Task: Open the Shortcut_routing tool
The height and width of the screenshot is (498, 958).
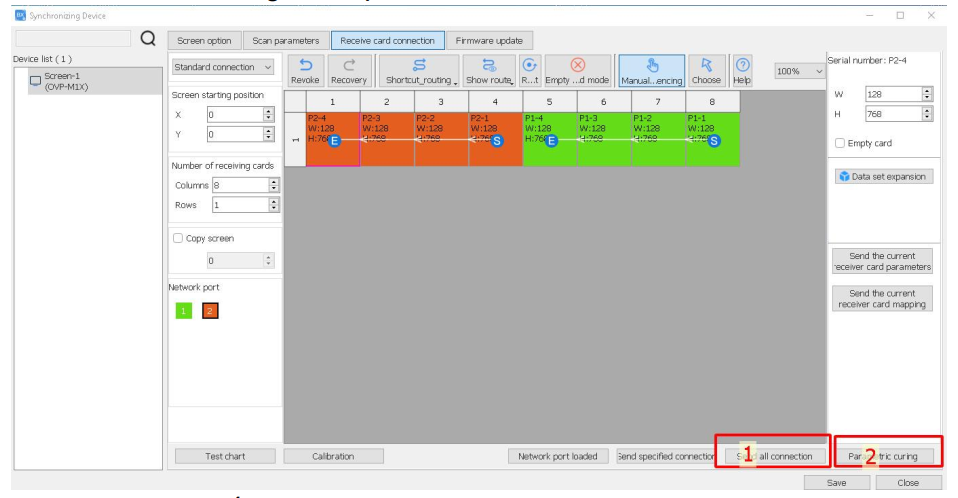Action: [x=419, y=71]
